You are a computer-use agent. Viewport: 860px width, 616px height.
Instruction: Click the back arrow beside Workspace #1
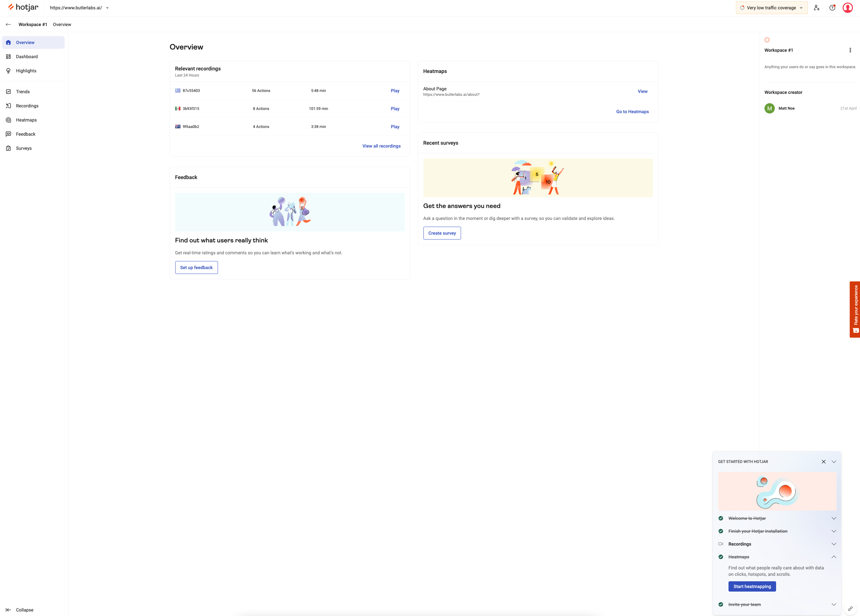(x=8, y=25)
